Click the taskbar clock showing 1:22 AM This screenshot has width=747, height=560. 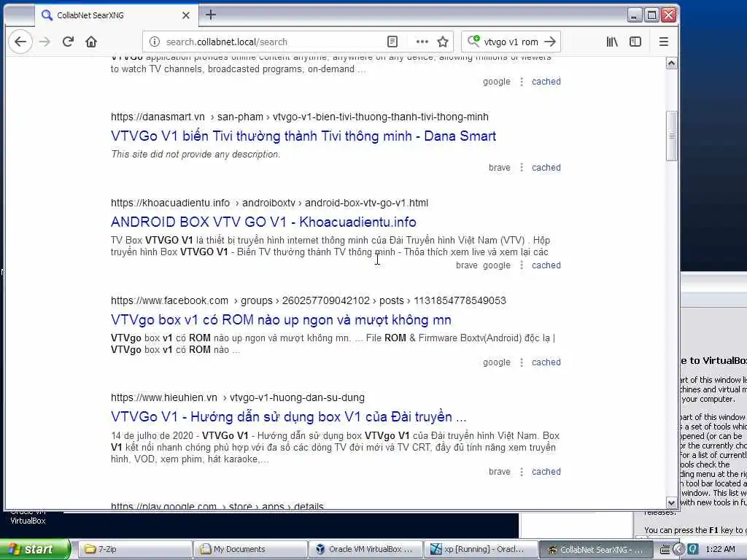tap(720, 549)
